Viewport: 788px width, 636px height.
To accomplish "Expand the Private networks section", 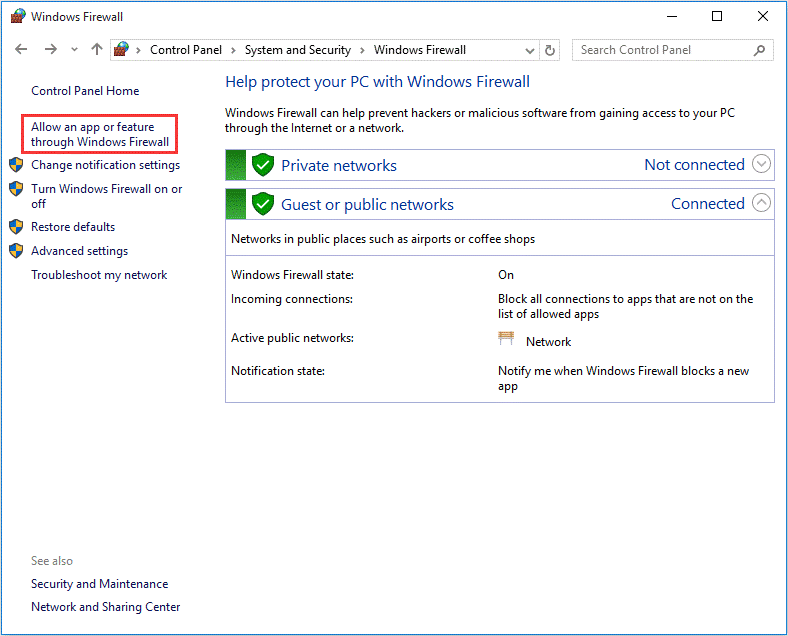I will 761,165.
